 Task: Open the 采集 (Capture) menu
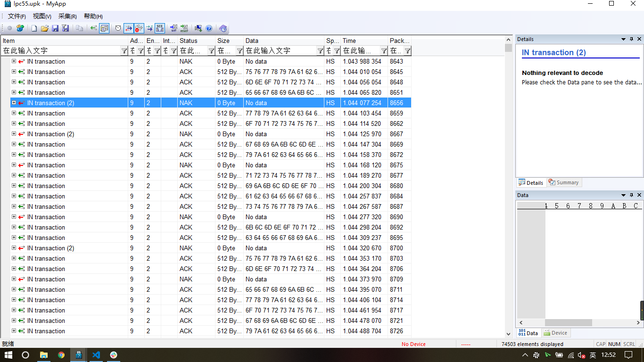(68, 16)
